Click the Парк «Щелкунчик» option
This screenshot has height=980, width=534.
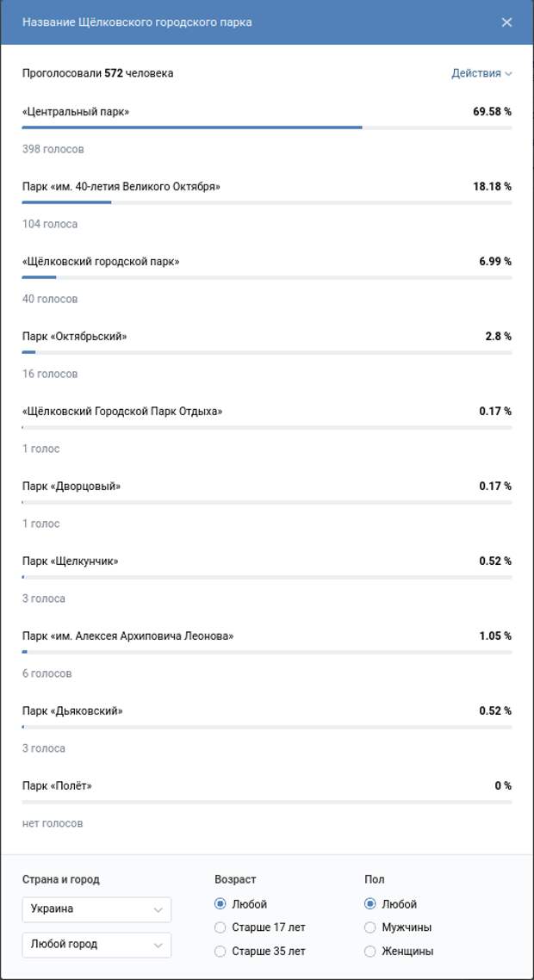pos(70,561)
